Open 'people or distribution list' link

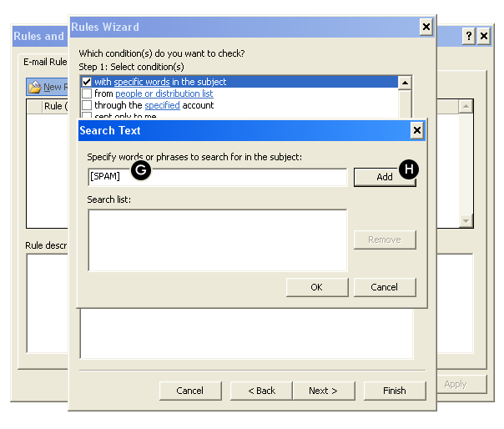click(x=164, y=93)
